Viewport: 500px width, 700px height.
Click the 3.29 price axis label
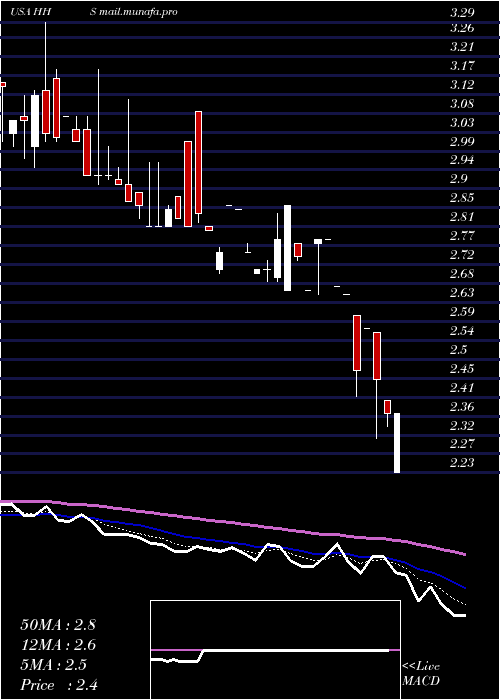tap(462, 13)
